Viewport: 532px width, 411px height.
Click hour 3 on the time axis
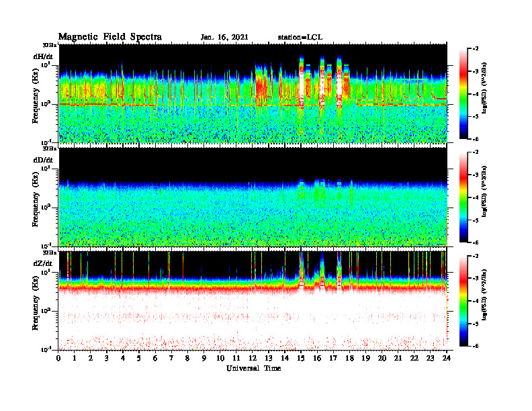[107, 359]
